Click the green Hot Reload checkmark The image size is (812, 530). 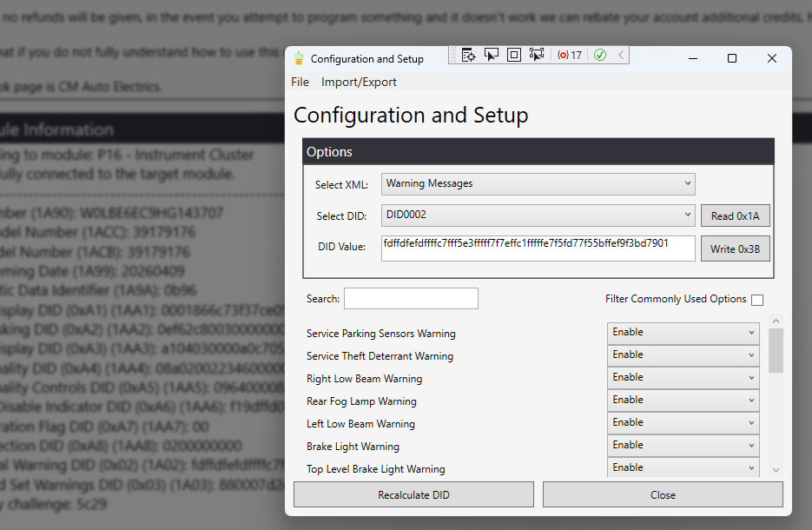coord(600,55)
